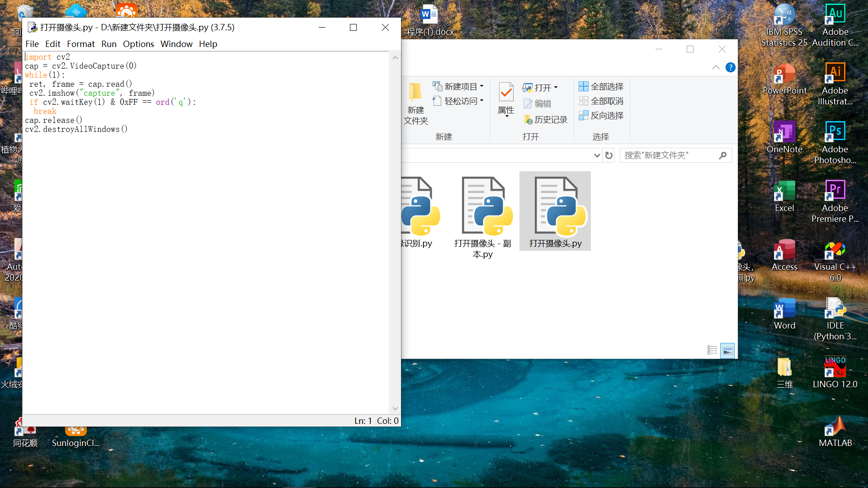The image size is (868, 488).
Task: Expand the Open (打开) dropdown arrow
Action: coord(556,88)
